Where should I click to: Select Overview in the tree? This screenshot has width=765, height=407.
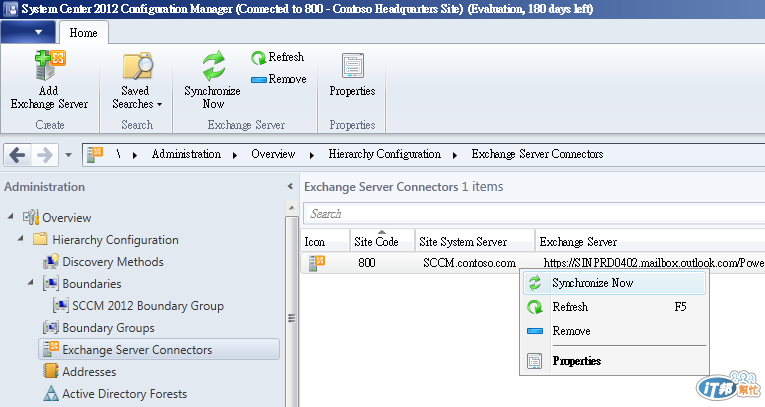67,218
